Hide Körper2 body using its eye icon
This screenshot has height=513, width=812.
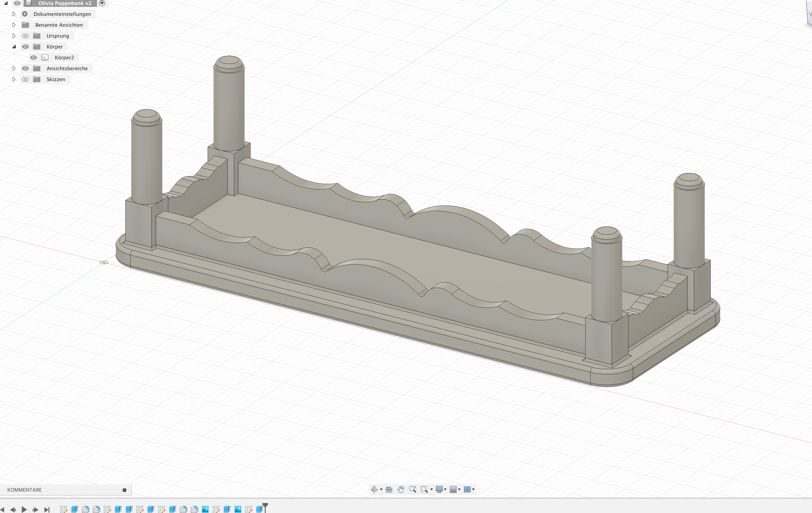tap(33, 58)
